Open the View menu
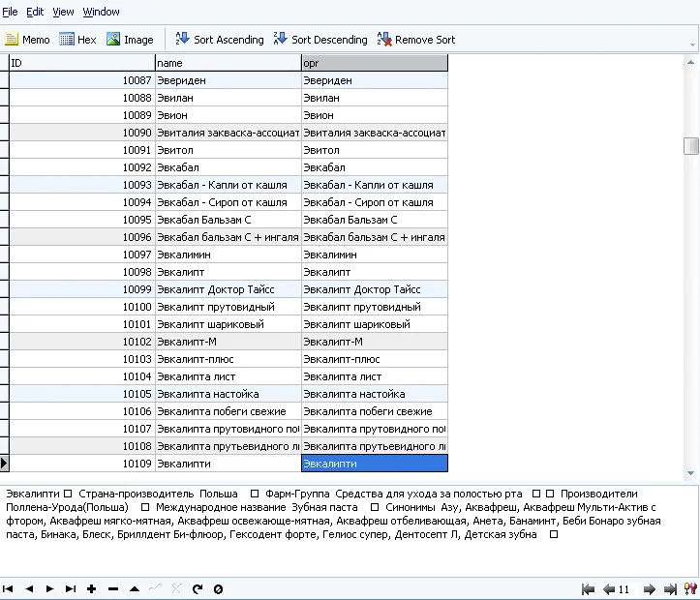Image resolution: width=700 pixels, height=600 pixels. tap(63, 12)
